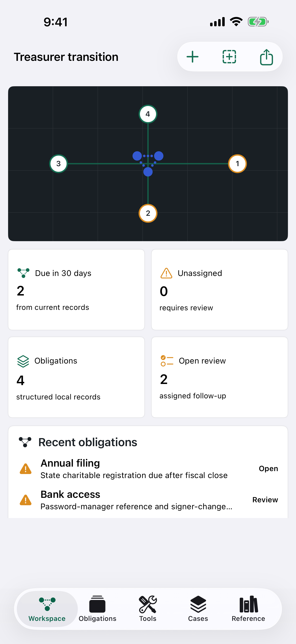Tap the cellular signal icon
Viewport: 296px width, 644px height.
point(217,22)
